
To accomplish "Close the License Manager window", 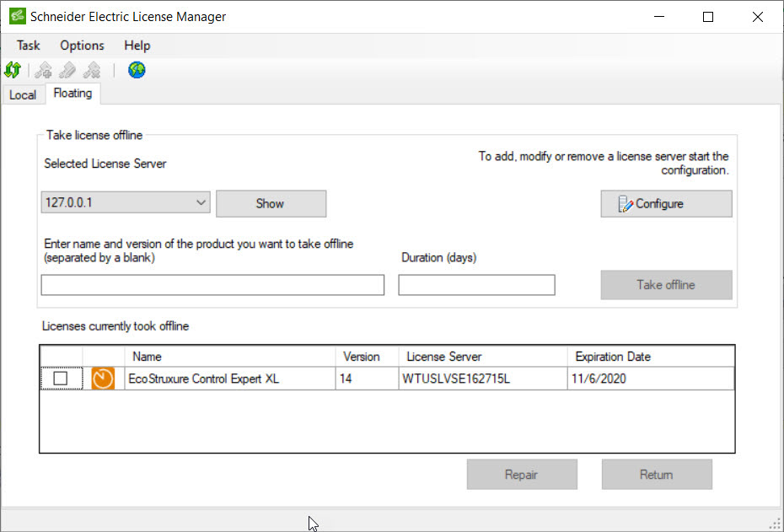I will [x=758, y=17].
